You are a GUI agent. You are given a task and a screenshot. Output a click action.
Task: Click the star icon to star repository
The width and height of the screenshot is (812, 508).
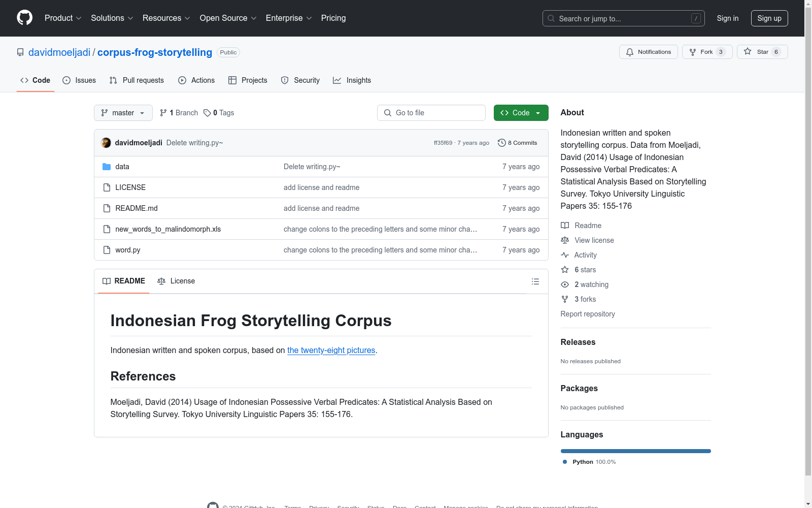pyautogui.click(x=748, y=51)
